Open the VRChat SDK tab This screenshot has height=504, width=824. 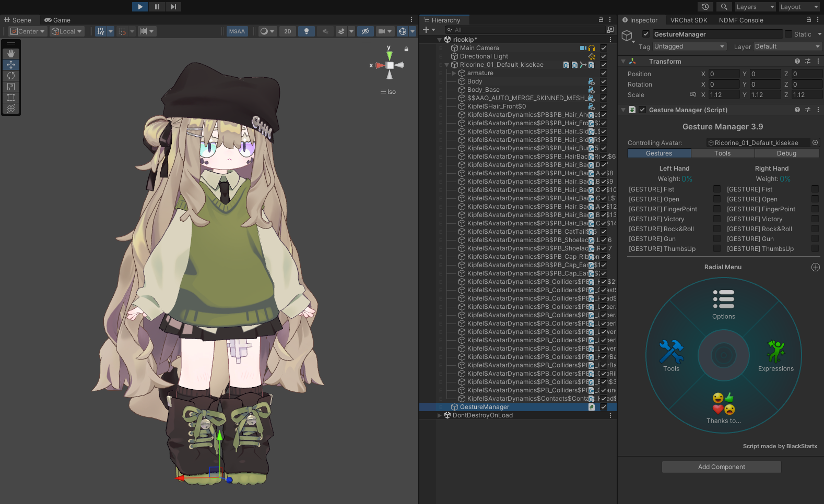(689, 20)
